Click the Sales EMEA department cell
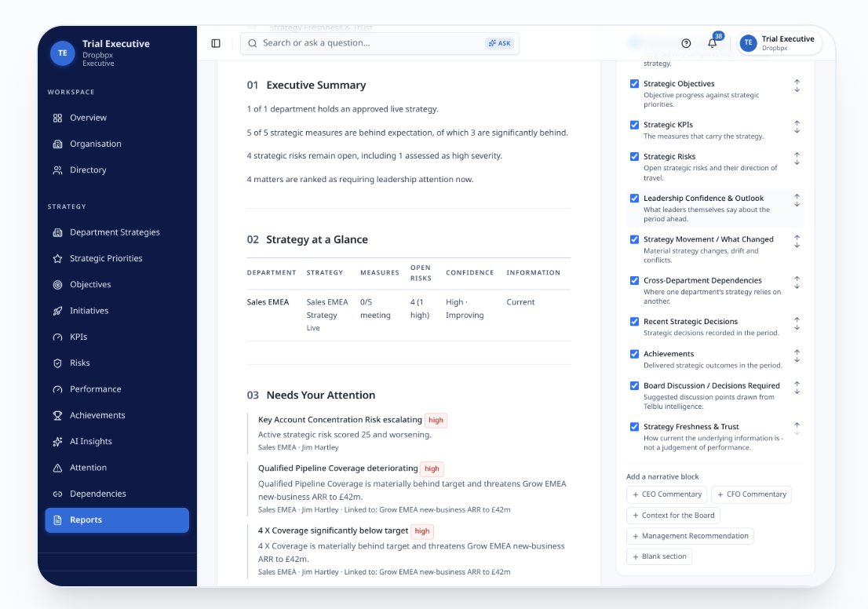This screenshot has height=609, width=868. (x=268, y=302)
